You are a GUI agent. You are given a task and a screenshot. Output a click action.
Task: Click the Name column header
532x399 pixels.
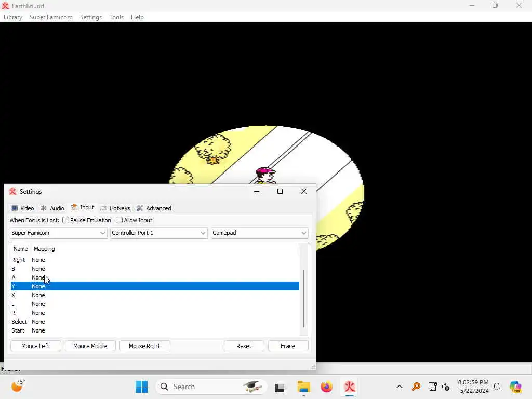(x=20, y=249)
